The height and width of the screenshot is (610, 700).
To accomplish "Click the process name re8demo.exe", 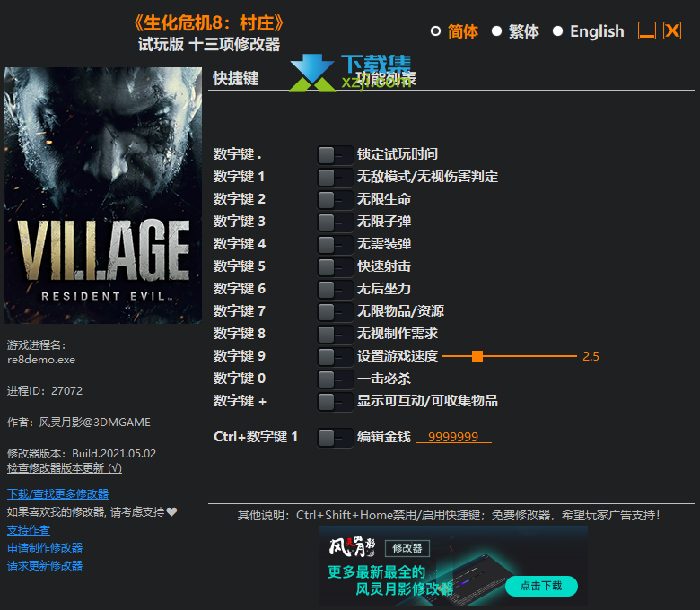I will tap(41, 360).
